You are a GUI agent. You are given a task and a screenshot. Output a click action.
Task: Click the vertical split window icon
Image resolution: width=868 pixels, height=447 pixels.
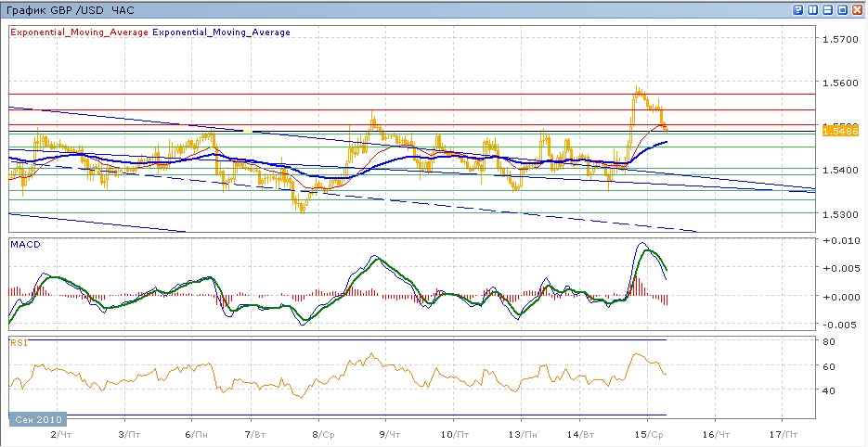813,9
